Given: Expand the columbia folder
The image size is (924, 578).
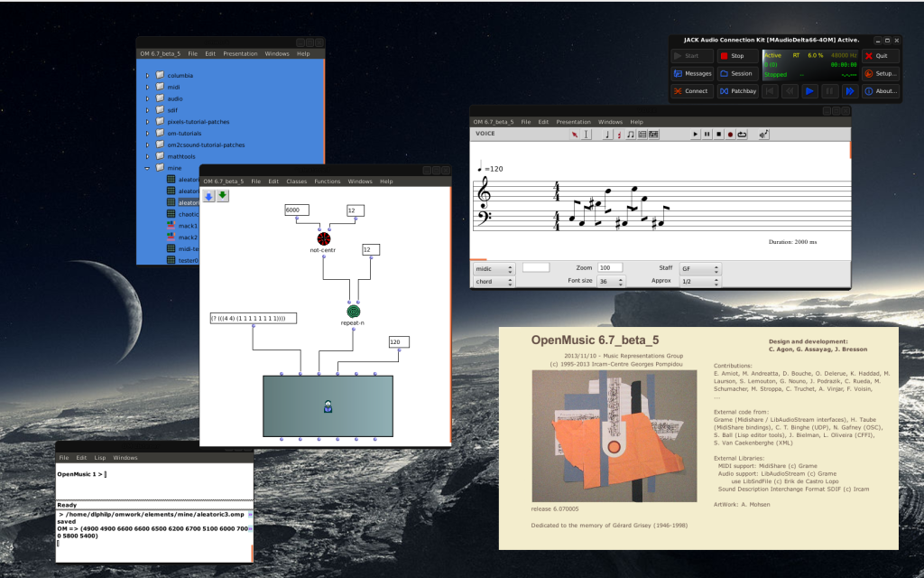Looking at the screenshot, I should point(147,76).
